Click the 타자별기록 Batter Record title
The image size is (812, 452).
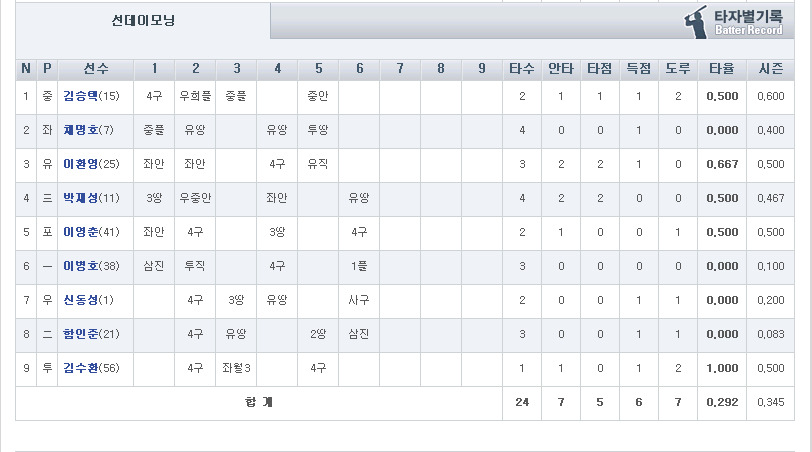point(748,23)
